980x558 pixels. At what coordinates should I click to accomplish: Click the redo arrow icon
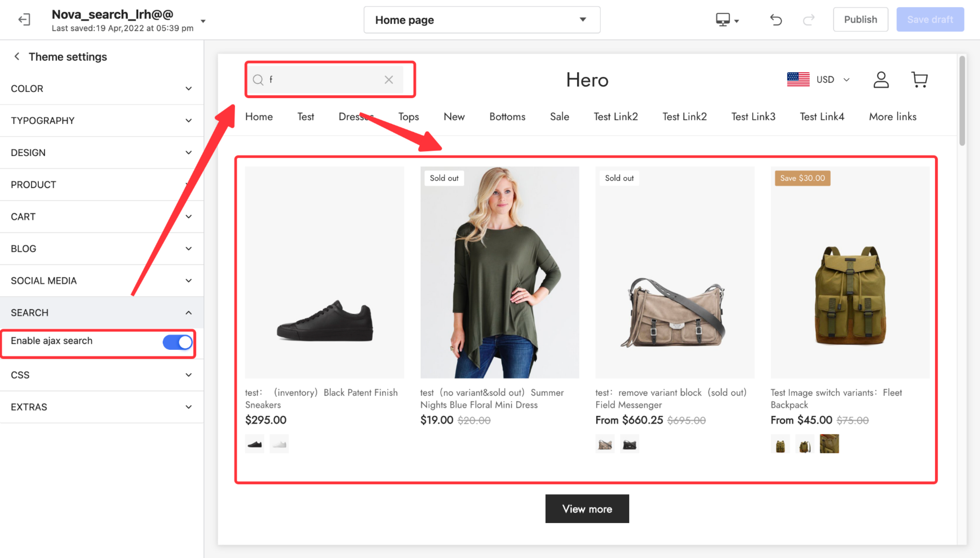(x=808, y=19)
